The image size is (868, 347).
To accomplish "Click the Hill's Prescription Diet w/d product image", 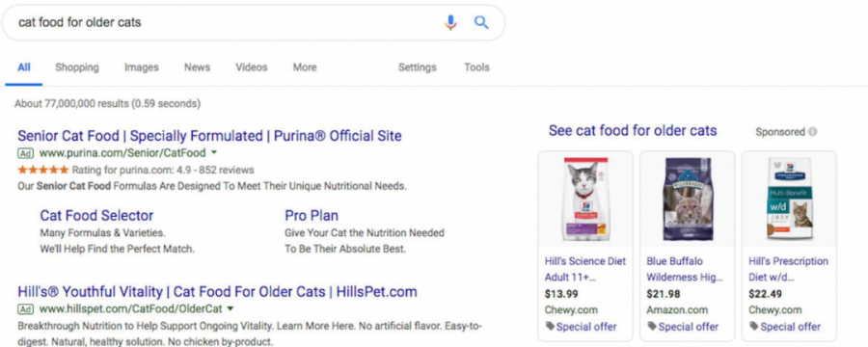I will point(789,200).
